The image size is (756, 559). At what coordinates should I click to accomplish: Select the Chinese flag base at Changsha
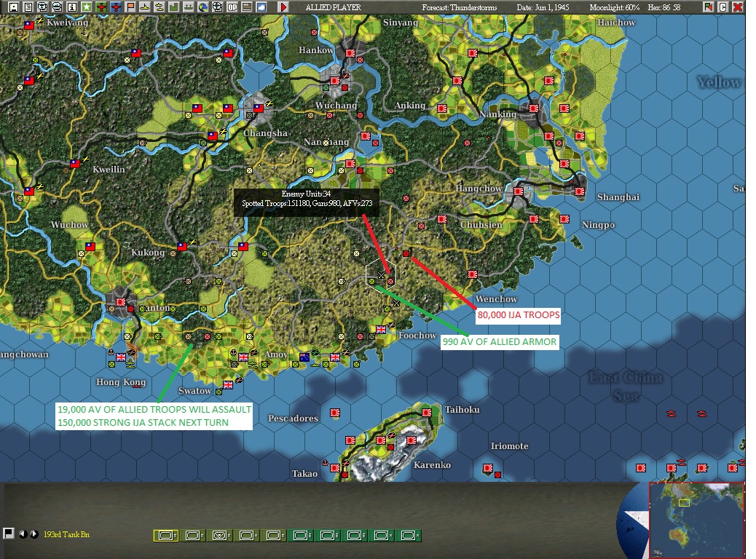click(x=259, y=108)
